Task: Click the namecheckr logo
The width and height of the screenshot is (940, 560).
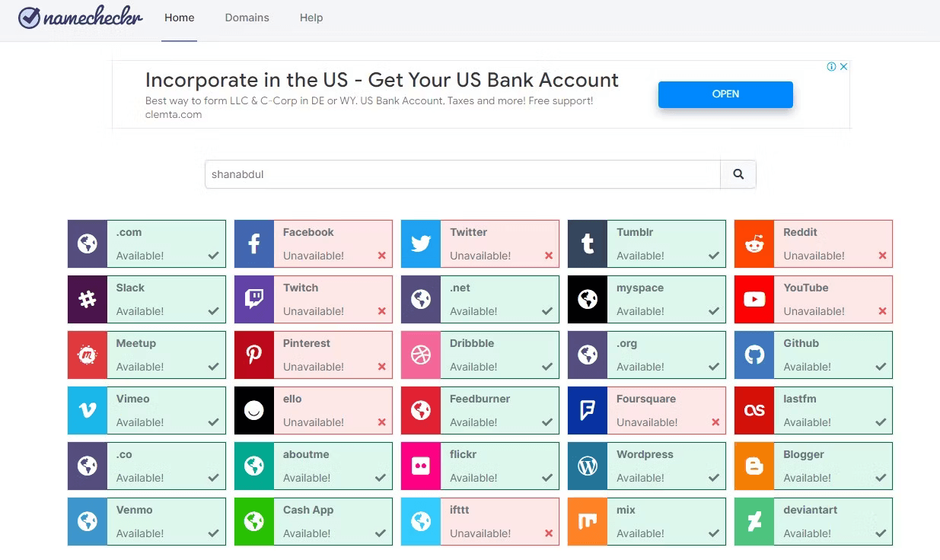Action: coord(81,17)
